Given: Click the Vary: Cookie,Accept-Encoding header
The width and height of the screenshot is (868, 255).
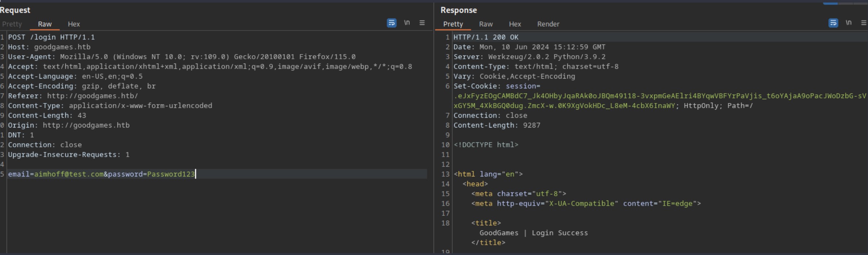Looking at the screenshot, I should pyautogui.click(x=514, y=76).
